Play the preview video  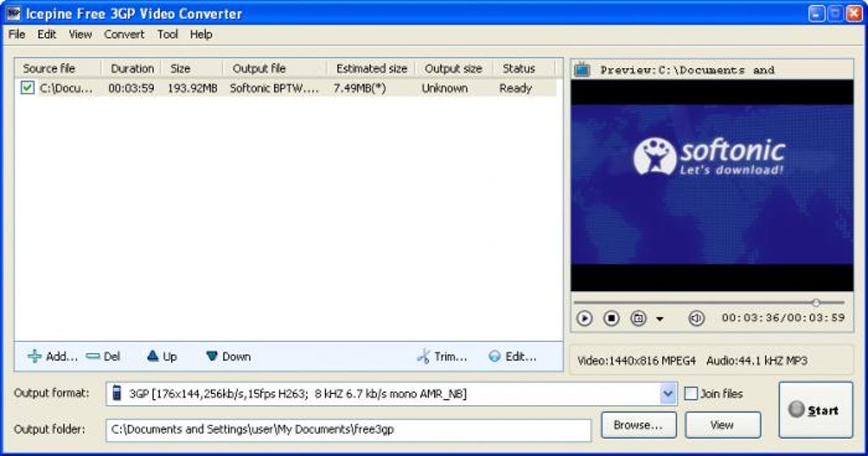coord(584,318)
